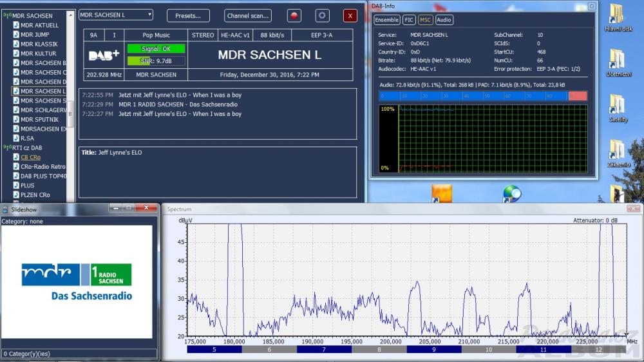Select MDR SACHSEN L station in list
Screen dimensions: 644x362
43,91
